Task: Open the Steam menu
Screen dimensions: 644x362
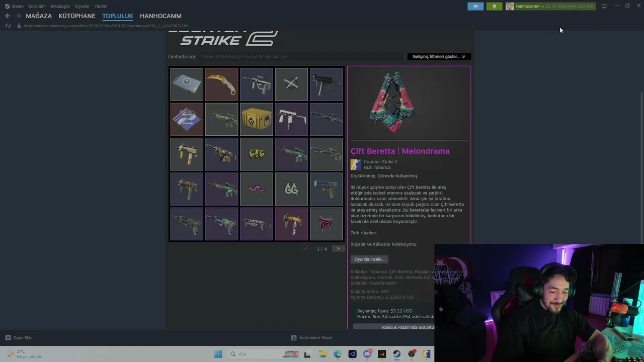Action: [x=18, y=6]
